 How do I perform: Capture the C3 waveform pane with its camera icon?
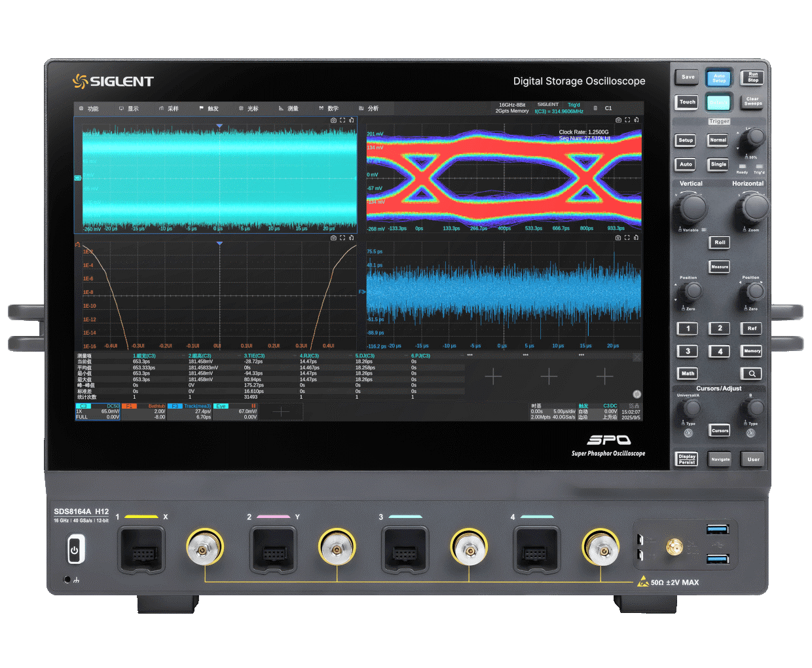click(333, 121)
